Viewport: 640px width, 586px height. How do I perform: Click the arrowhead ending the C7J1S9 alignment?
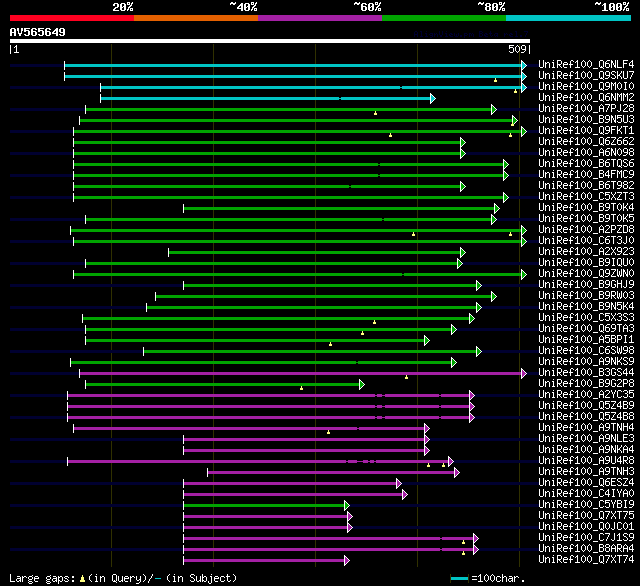(x=476, y=539)
